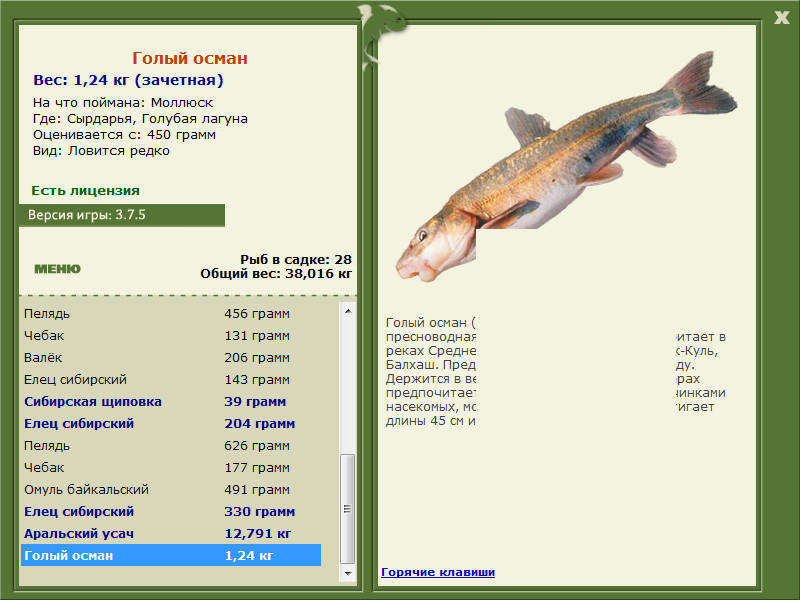This screenshot has width=800, height=600.
Task: Click Рыб в садке: 28 text
Action: (296, 260)
